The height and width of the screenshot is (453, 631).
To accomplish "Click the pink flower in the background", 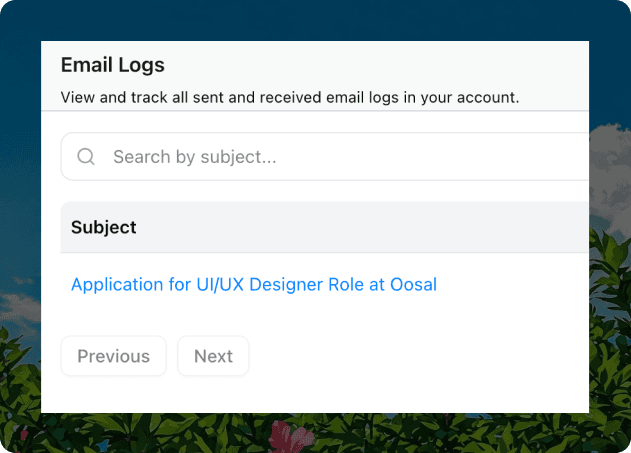I will click(290, 436).
